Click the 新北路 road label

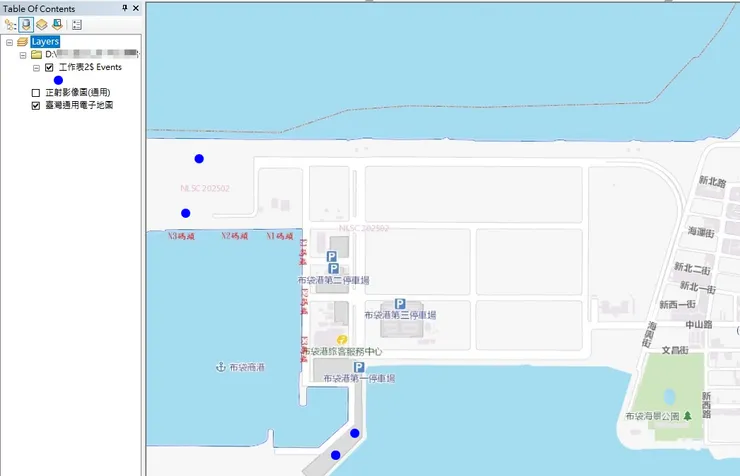click(713, 182)
